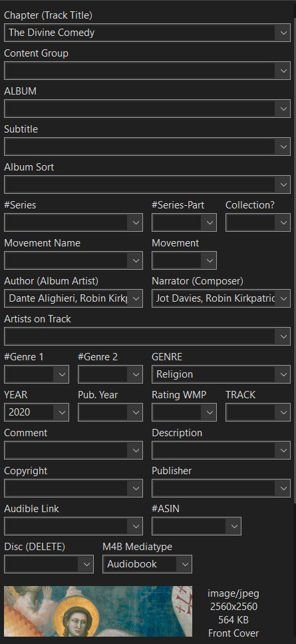The image size is (296, 644).
Task: Open the #Series-Part dropdown arrow
Action: pos(210,222)
